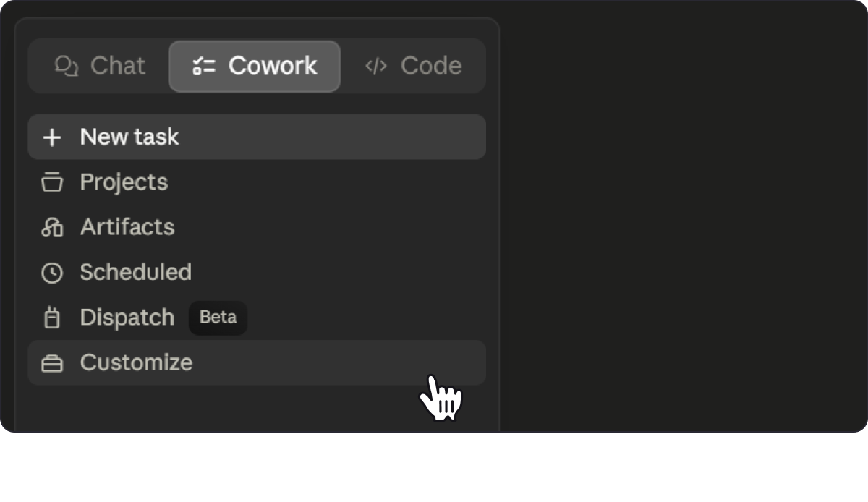Click the Artifacts shapes icon

(x=51, y=227)
